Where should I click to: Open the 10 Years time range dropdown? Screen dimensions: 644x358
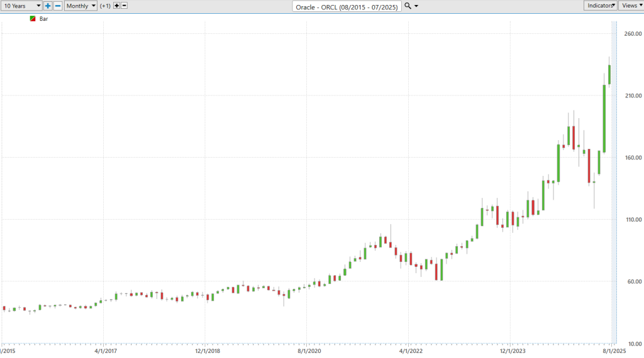tap(21, 6)
